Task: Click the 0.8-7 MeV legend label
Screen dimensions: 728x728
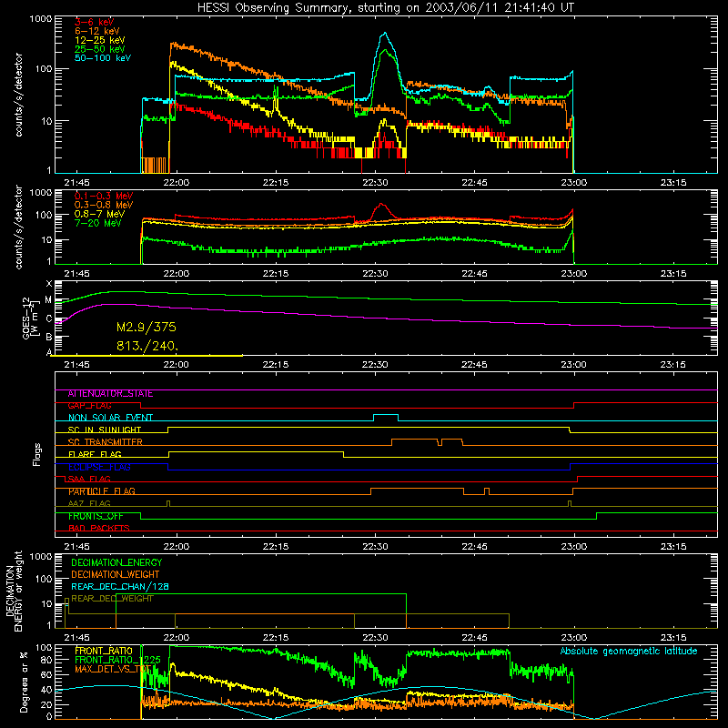Action: click(x=99, y=214)
